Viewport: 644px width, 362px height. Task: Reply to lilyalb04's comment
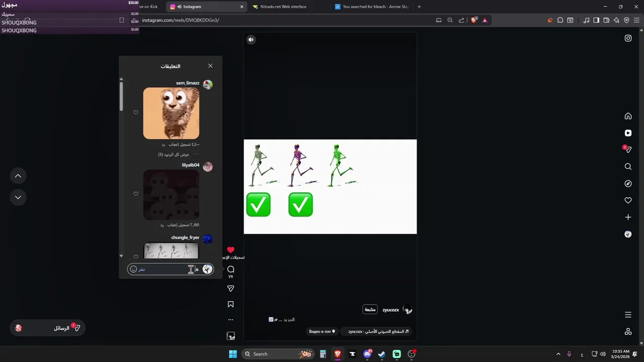162,225
